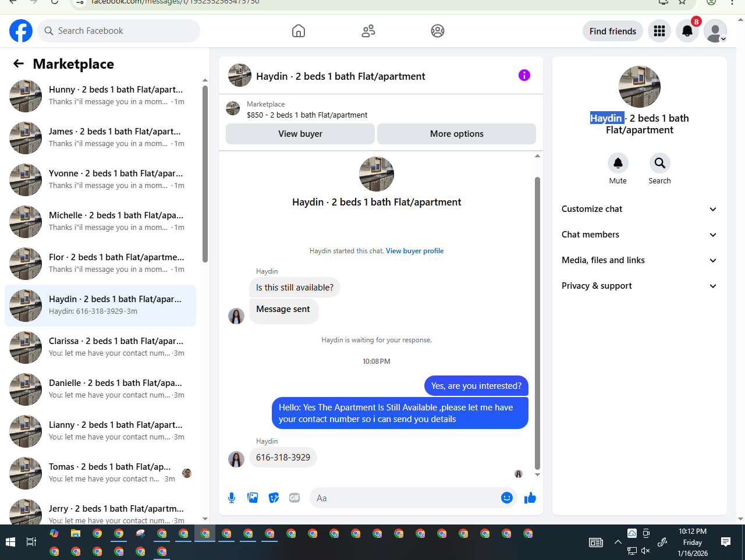
Task: Send a voice clip with the microphone icon
Action: click(232, 498)
